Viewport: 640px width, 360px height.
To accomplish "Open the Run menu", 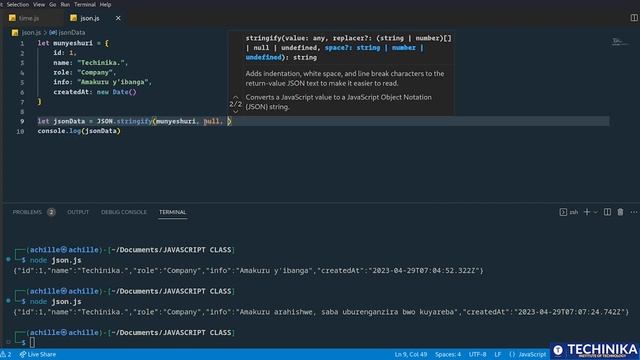I will pyautogui.click(x=65, y=4).
